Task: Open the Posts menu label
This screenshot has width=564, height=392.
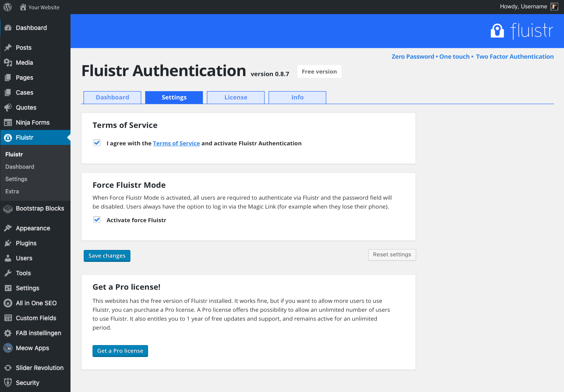Action: point(24,48)
